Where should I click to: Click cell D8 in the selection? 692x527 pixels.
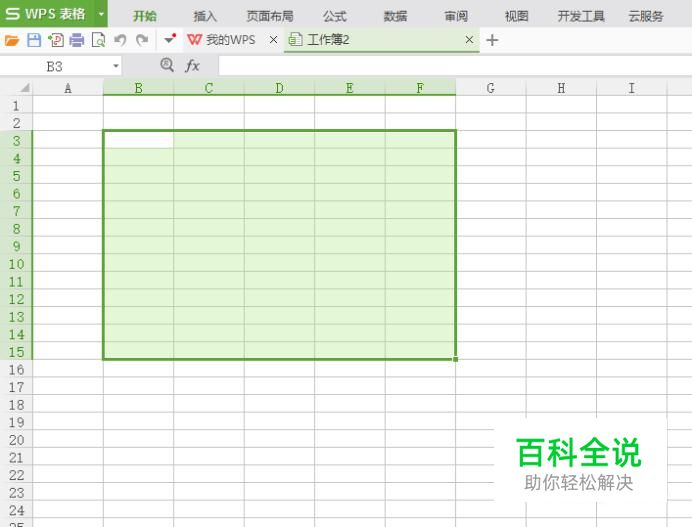[x=279, y=228]
